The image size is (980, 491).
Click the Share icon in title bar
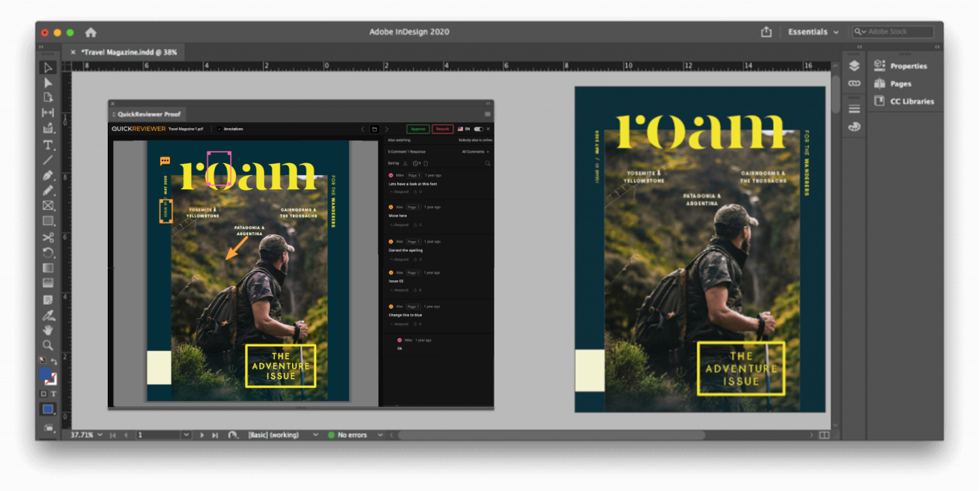(766, 32)
